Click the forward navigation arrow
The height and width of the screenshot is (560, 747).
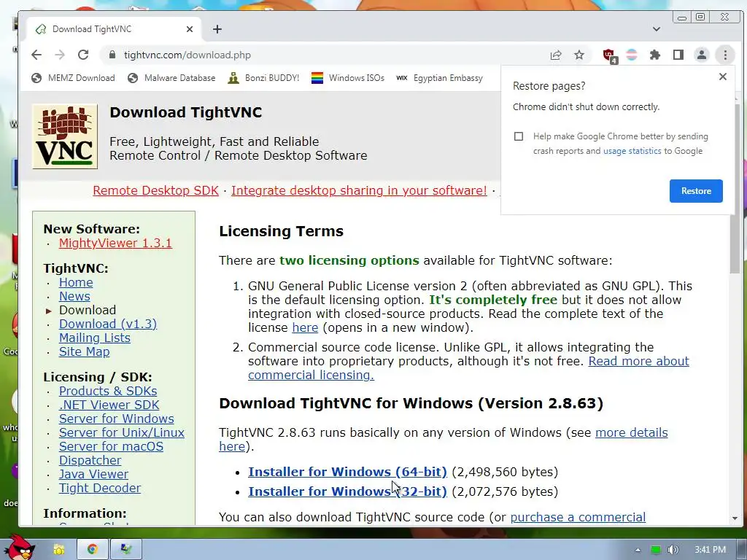pyautogui.click(x=60, y=55)
